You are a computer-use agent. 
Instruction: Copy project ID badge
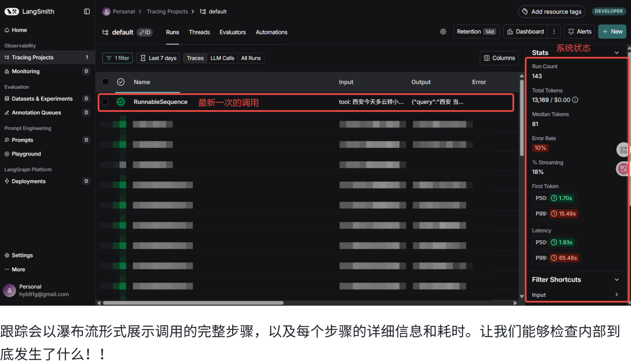[x=145, y=32]
